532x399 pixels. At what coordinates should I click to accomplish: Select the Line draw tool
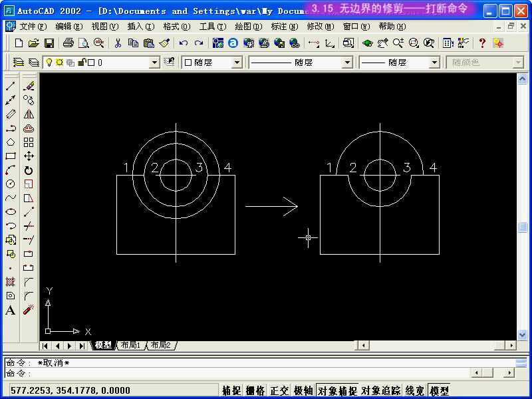(11, 86)
